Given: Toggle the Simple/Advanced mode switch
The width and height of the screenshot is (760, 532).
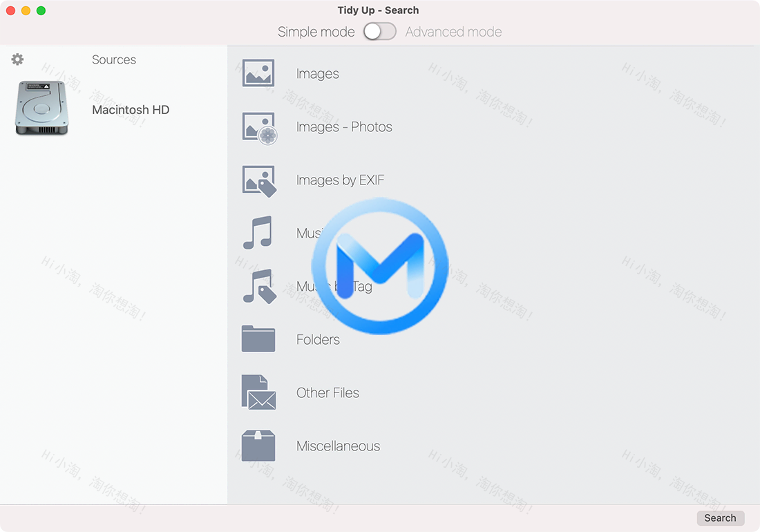Looking at the screenshot, I should tap(380, 32).
